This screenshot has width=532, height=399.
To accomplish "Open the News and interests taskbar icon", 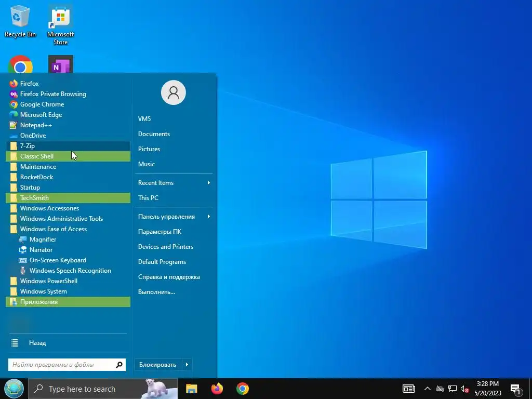I will 409,389.
